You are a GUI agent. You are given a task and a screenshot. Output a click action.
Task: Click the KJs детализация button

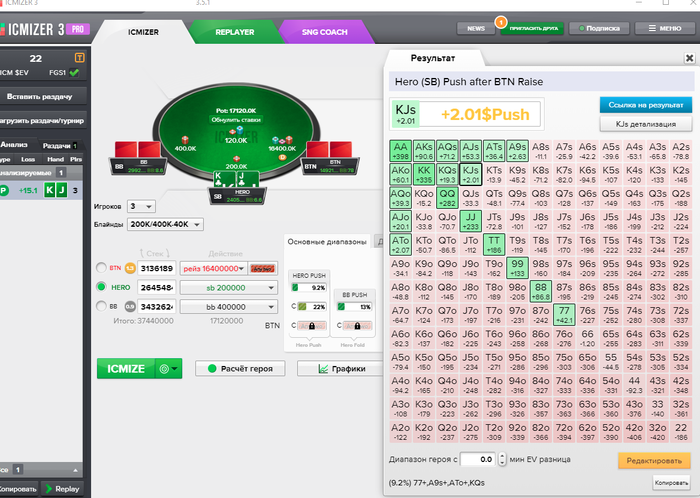646,124
